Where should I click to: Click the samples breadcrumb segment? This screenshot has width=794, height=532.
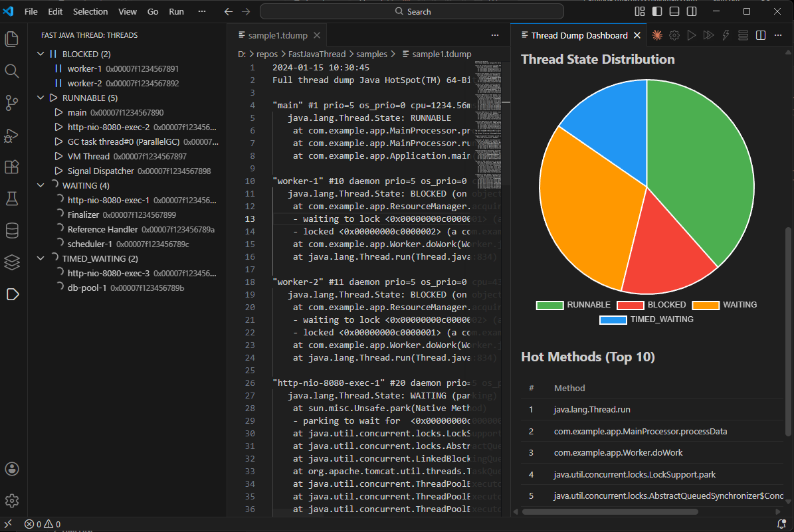[x=371, y=54]
